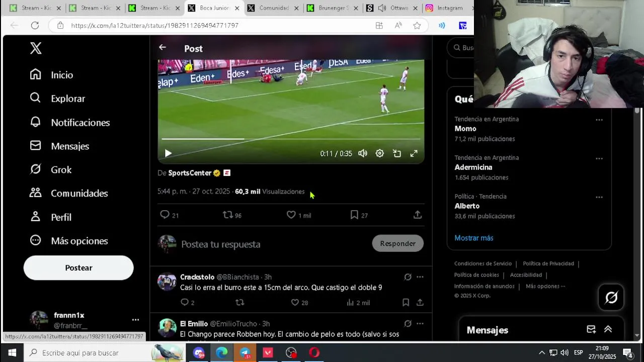644x362 pixels.
Task: Open Crackstolo's profile name
Action: (197, 277)
